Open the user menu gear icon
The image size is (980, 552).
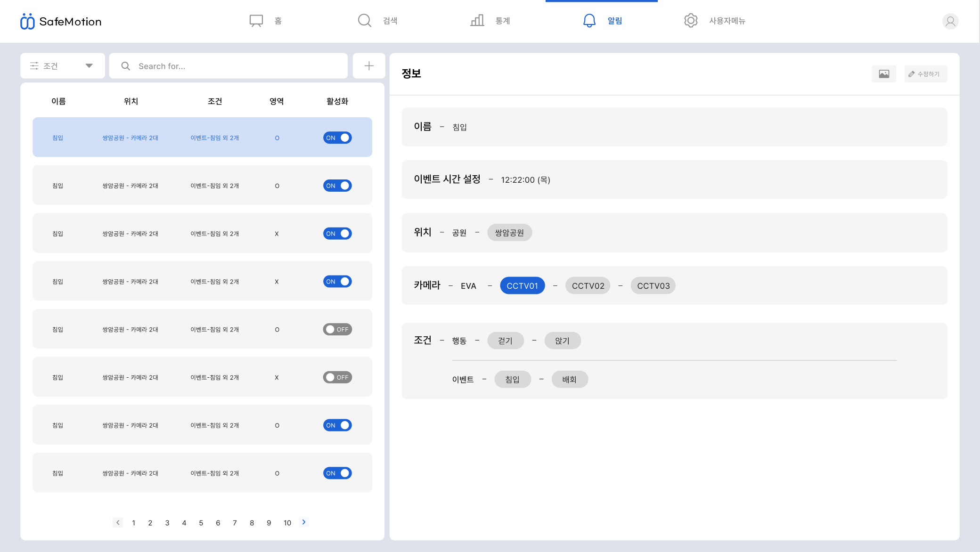pos(691,21)
